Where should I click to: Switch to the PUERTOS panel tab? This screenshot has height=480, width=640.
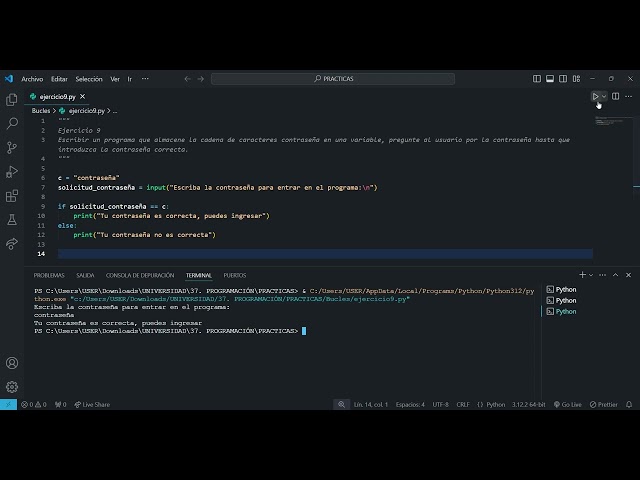pyautogui.click(x=235, y=275)
